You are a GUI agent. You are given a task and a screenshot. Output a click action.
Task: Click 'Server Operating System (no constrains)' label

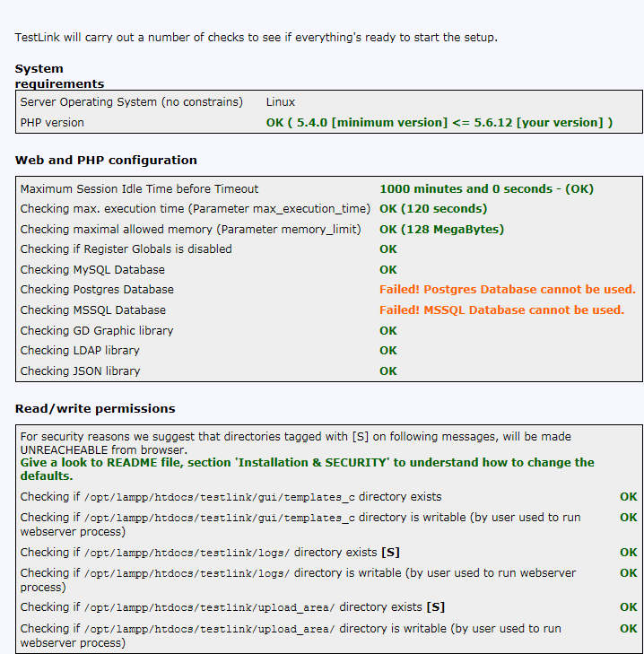pyautogui.click(x=131, y=102)
